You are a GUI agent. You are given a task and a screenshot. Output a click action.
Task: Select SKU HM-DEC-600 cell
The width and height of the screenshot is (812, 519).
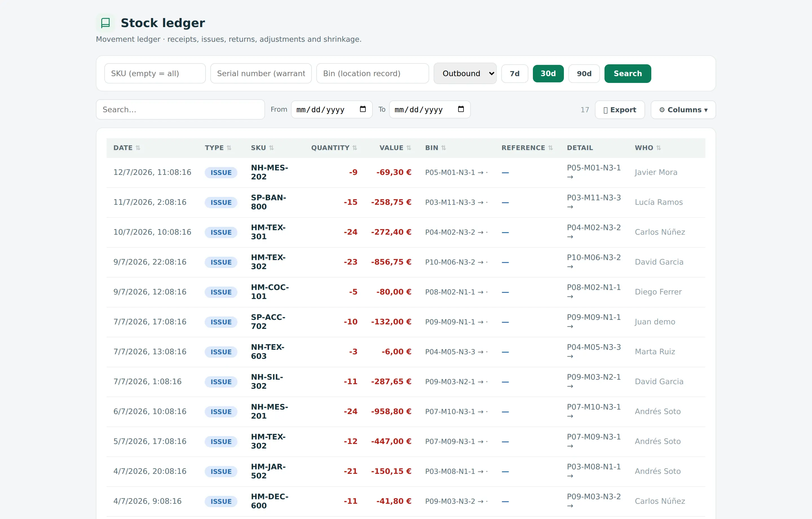pyautogui.click(x=270, y=501)
